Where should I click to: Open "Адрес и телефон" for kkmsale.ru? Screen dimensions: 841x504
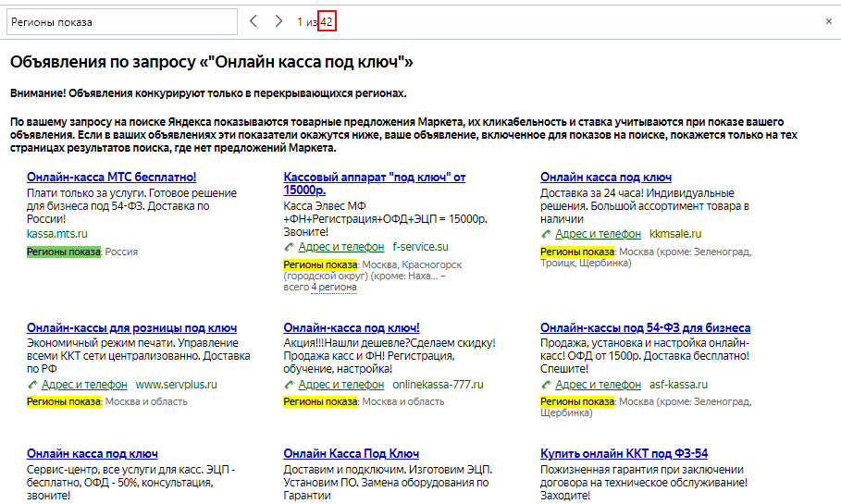598,234
